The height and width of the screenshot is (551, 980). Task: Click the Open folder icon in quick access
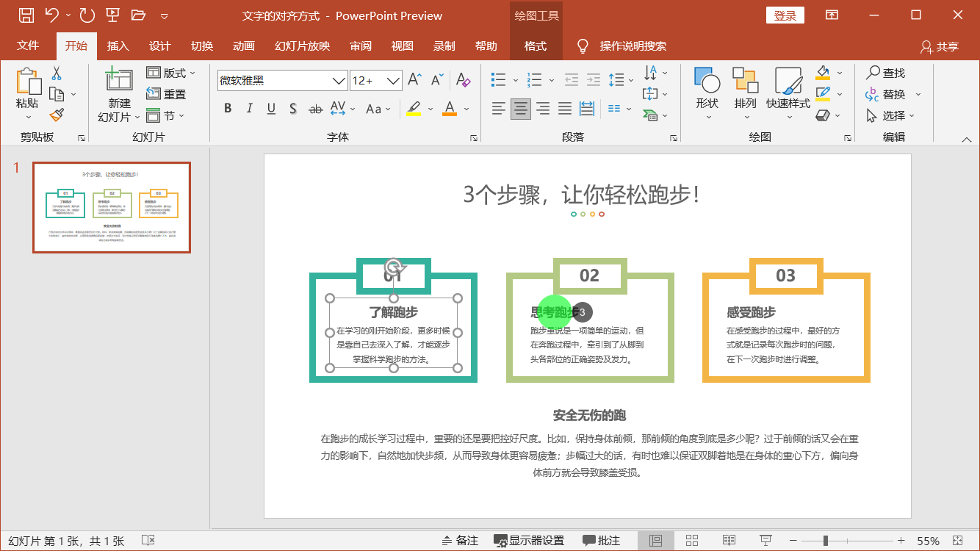tap(138, 15)
